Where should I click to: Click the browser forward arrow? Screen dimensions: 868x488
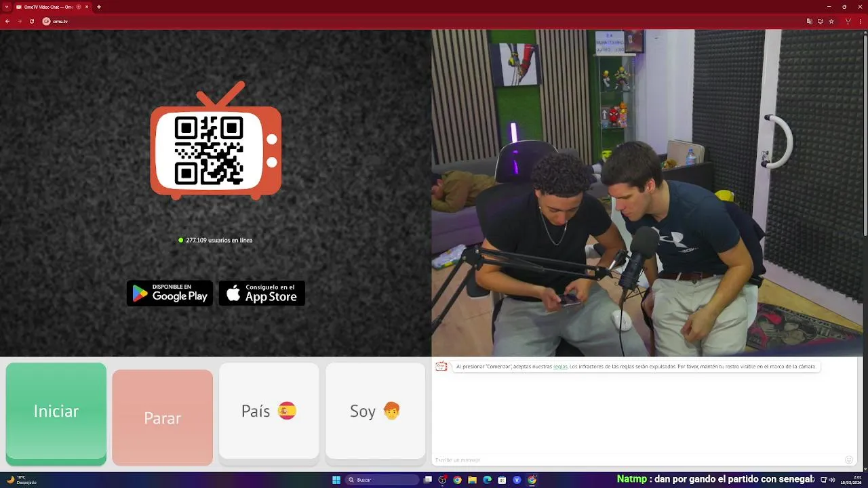tap(20, 21)
